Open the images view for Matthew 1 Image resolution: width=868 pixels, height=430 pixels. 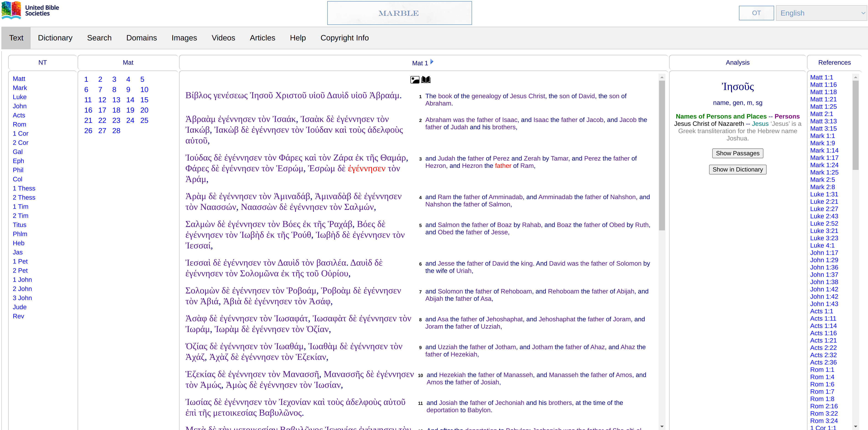[x=415, y=79]
